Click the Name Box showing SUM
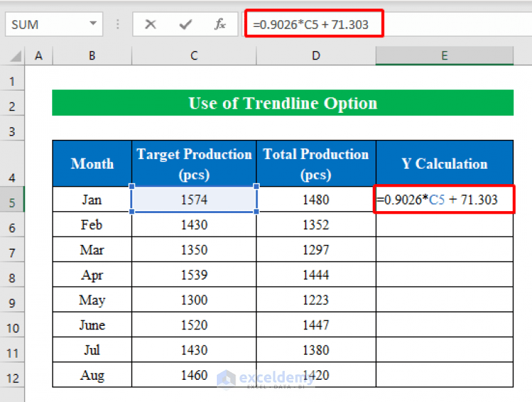Viewport: 532px width, 402px height. pos(54,24)
